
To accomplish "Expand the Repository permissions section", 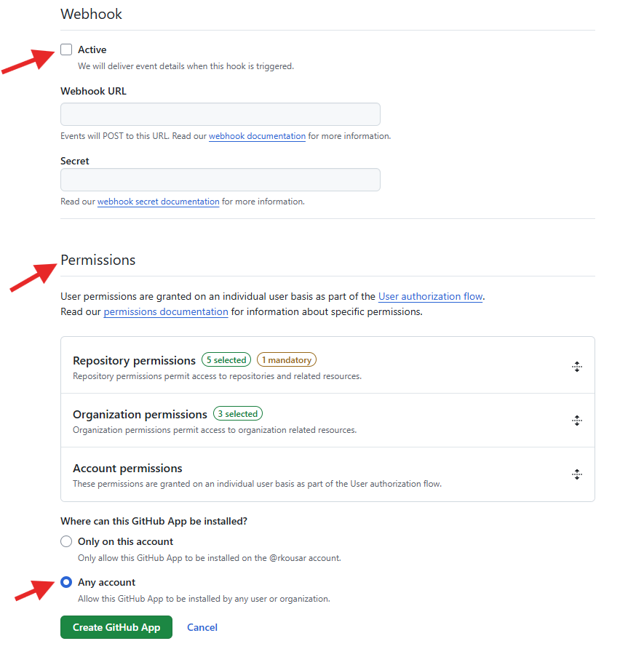I will click(134, 360).
